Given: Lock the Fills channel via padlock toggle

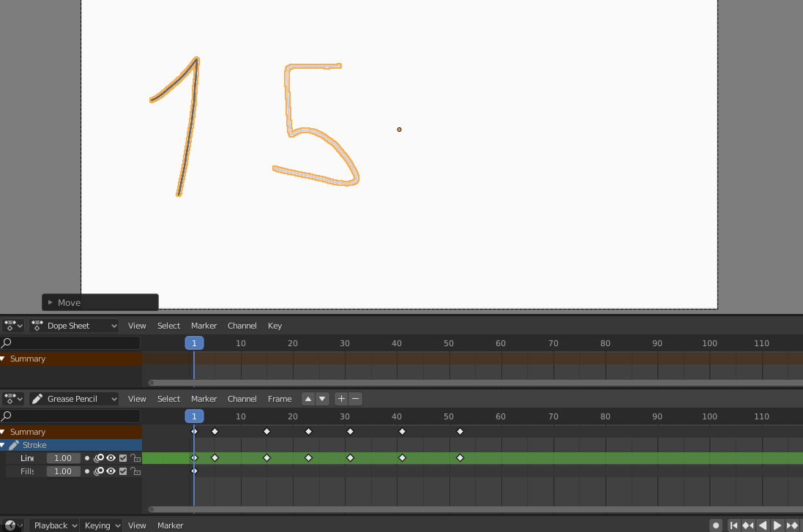Looking at the screenshot, I should (x=135, y=471).
